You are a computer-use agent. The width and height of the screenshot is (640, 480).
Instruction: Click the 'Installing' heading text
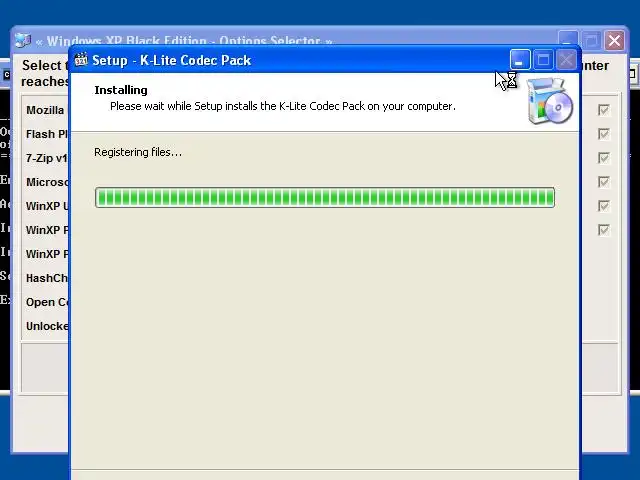click(x=121, y=90)
